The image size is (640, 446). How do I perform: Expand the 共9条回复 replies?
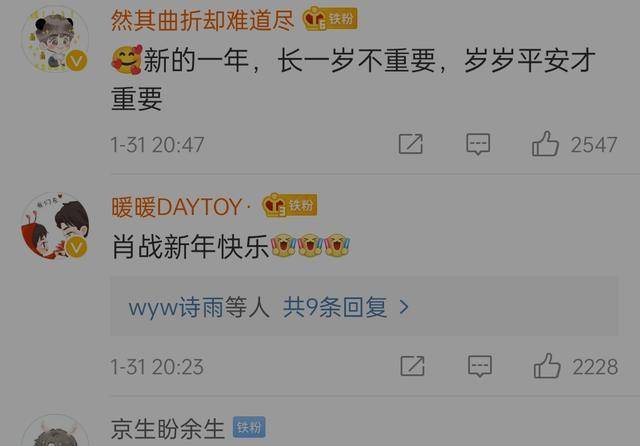coord(336,307)
